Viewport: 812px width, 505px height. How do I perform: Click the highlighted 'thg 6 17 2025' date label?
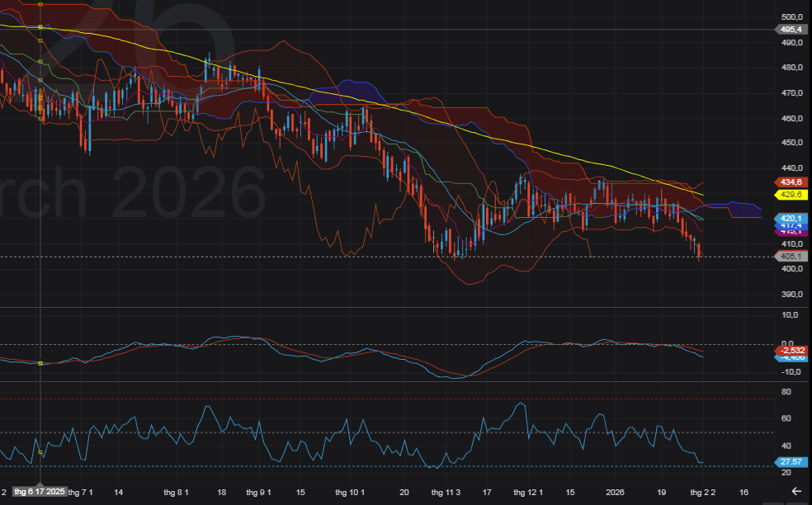[39, 492]
